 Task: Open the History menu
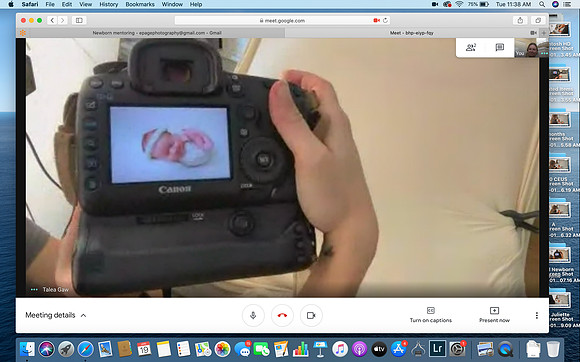pyautogui.click(x=108, y=4)
